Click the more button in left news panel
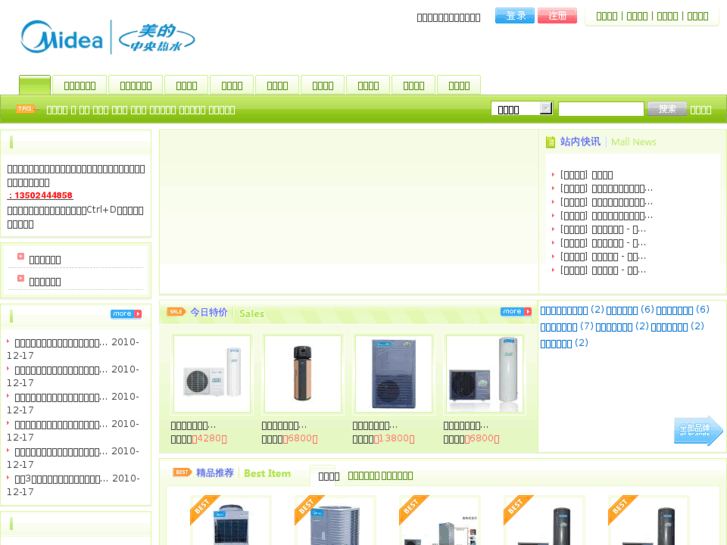The width and height of the screenshot is (727, 545). click(x=126, y=314)
